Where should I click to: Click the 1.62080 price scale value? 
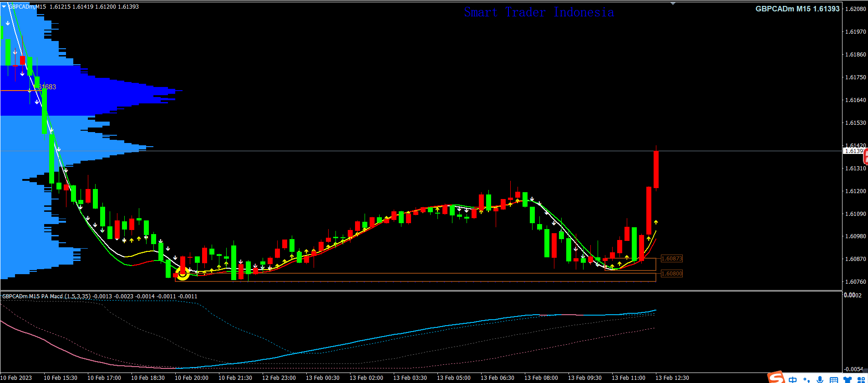(855, 9)
